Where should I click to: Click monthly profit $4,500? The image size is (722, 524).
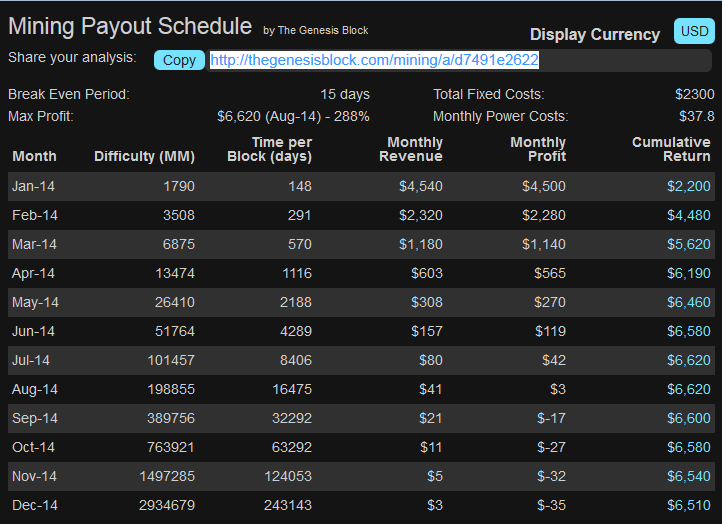[544, 186]
